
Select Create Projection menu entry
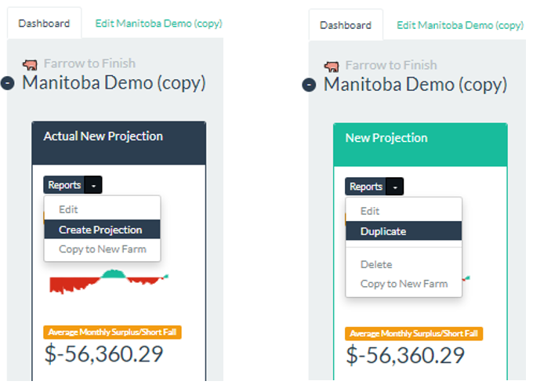(102, 230)
